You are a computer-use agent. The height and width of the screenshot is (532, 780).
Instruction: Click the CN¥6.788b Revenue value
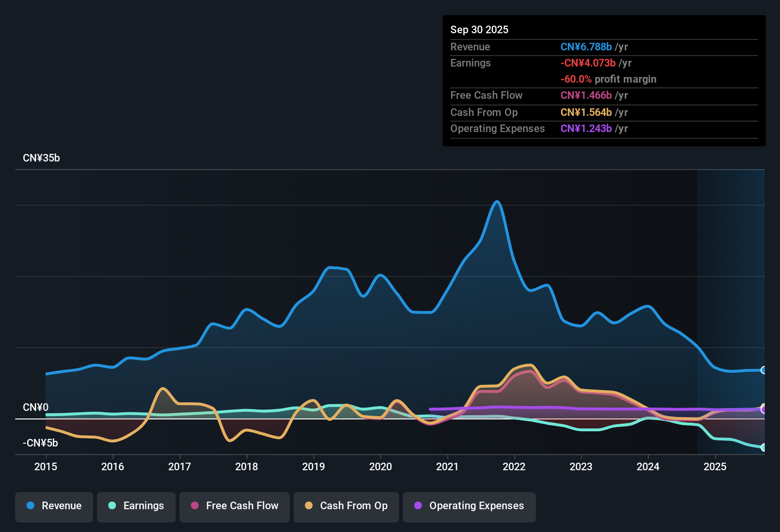[586, 47]
